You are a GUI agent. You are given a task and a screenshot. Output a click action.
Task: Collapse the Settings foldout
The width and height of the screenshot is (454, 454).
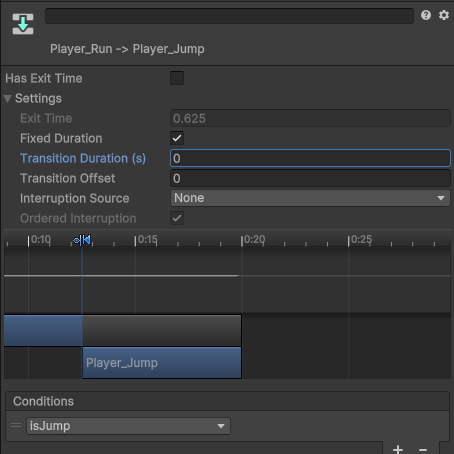(x=7, y=99)
